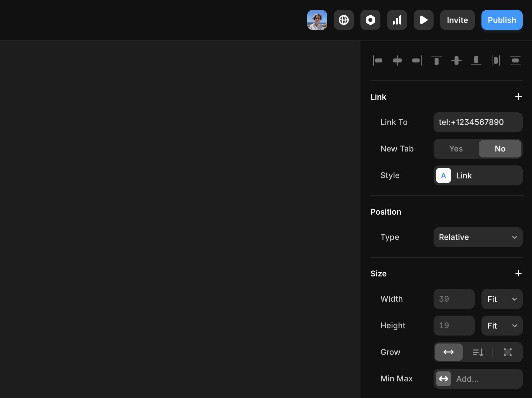Open the Height Fit dropdown
This screenshot has height=398, width=532.
click(502, 326)
